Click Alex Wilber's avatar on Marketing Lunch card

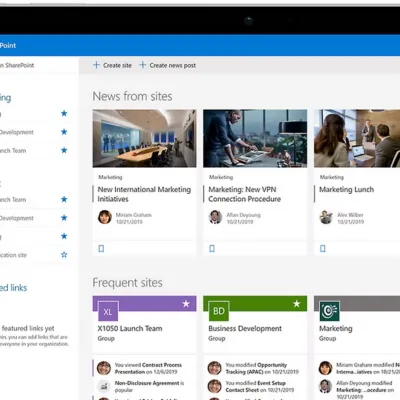pyautogui.click(x=326, y=217)
